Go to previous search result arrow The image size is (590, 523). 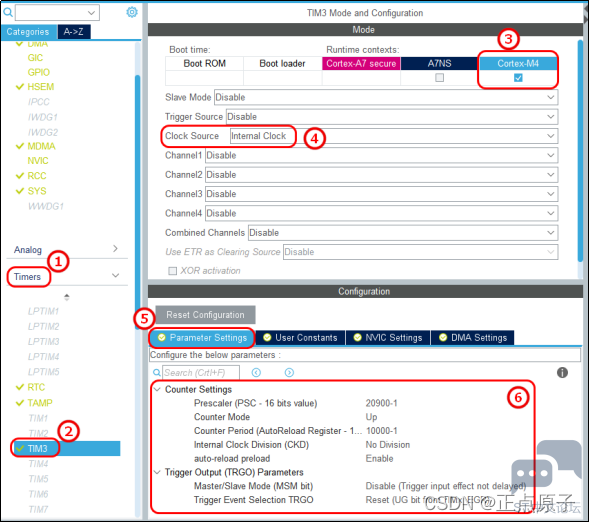click(256, 372)
